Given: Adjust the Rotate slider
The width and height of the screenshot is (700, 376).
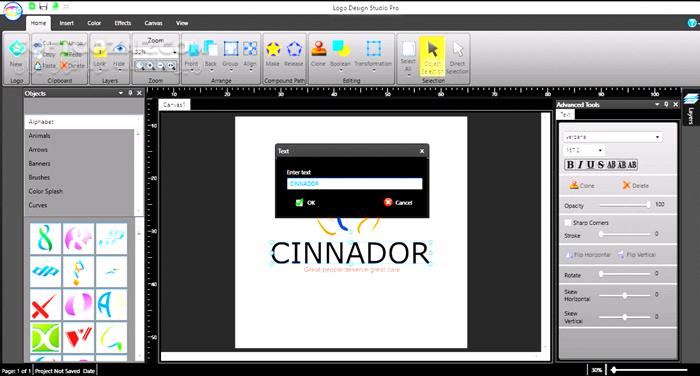Looking at the screenshot, I should (625, 274).
